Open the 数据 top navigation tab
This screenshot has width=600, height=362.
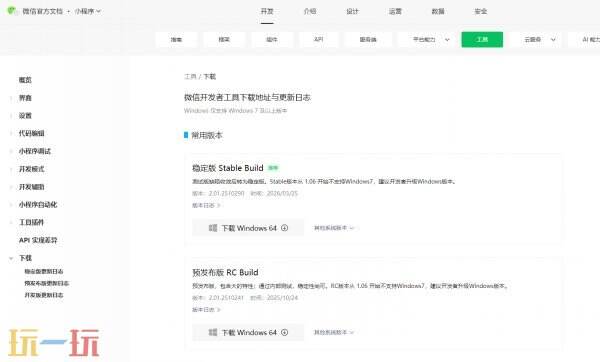click(x=438, y=11)
